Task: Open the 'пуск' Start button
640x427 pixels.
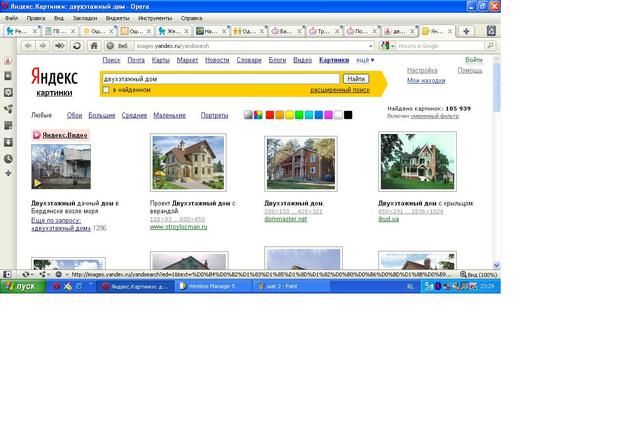Action: pos(23,286)
